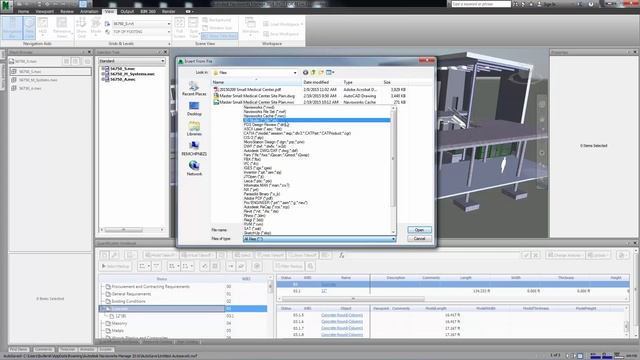Open the Viewpoint ribbon tab
640x360 pixels.
point(44,11)
